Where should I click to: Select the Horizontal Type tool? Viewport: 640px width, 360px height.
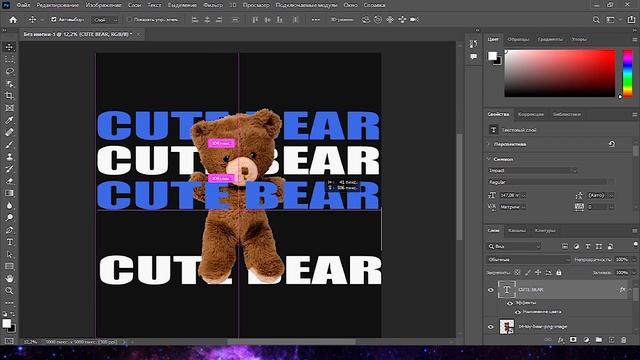click(9, 242)
